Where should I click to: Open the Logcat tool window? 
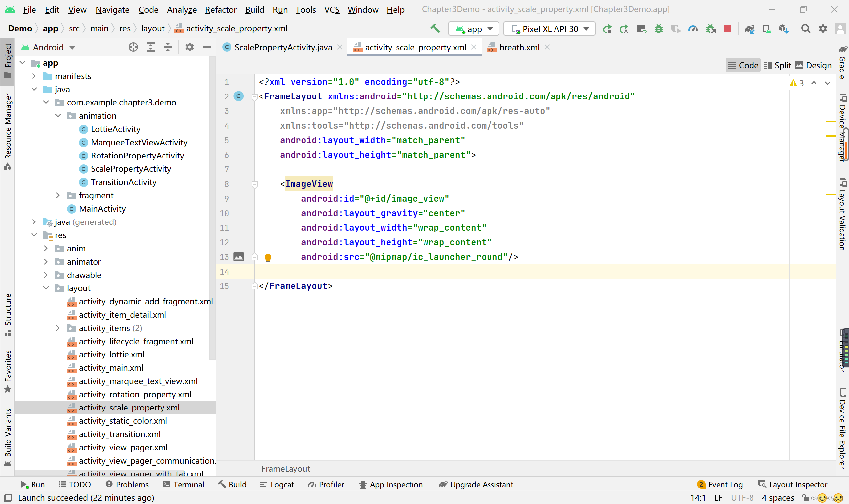point(277,485)
